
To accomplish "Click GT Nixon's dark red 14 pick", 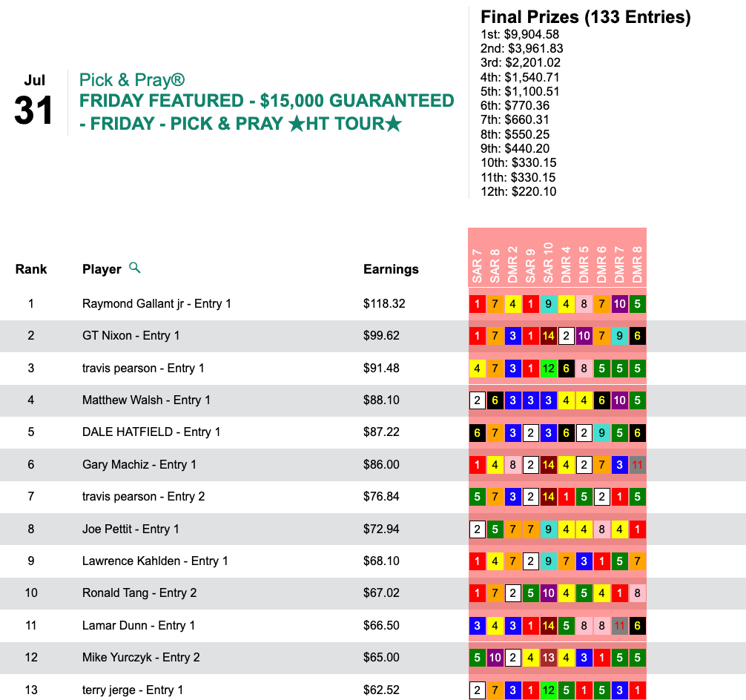I will coord(549,336).
